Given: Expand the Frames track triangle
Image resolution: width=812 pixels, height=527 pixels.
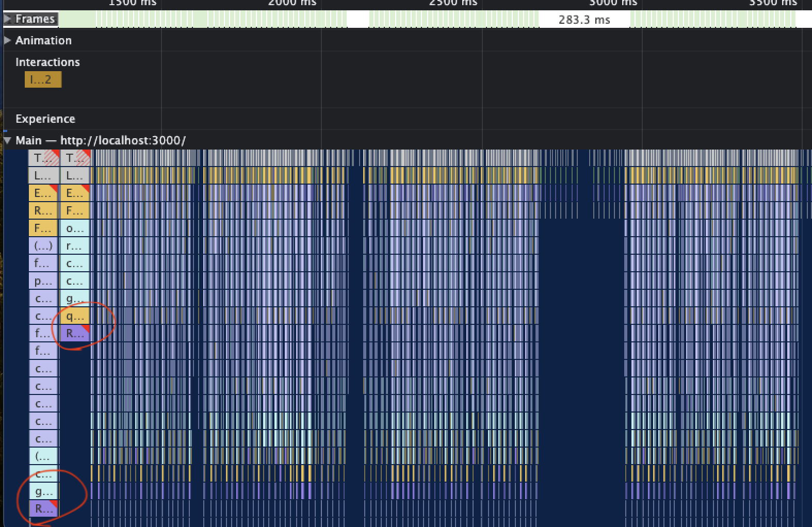Looking at the screenshot, I should point(7,19).
